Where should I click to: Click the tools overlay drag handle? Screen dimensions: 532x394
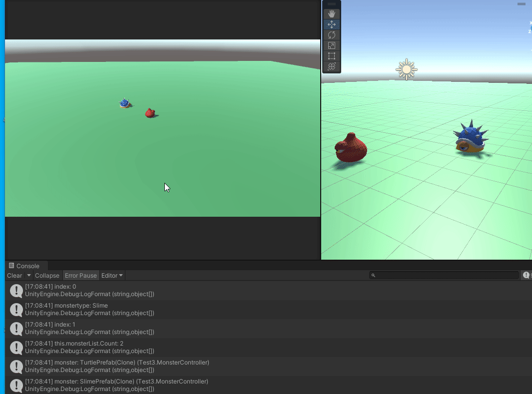click(x=332, y=4)
